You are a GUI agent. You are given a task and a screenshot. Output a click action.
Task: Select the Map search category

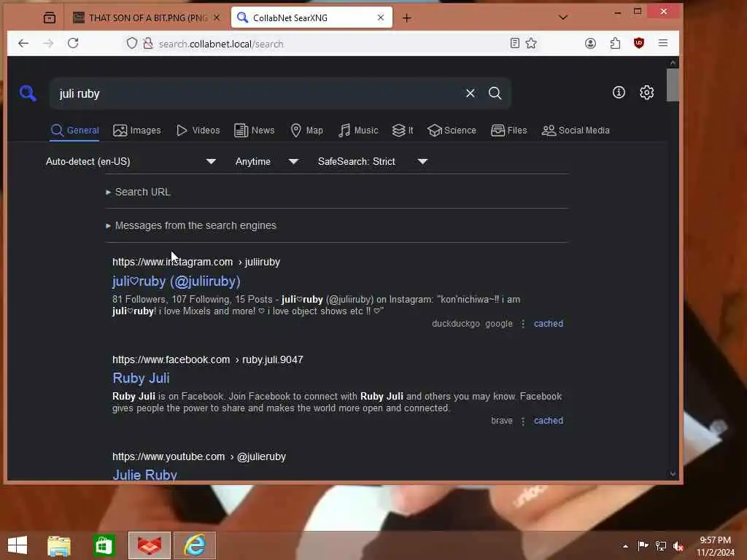(x=306, y=130)
